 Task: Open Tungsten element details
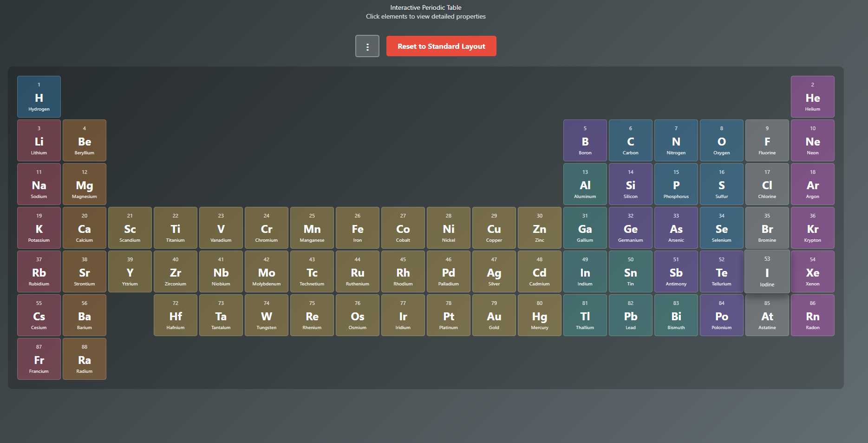pos(267,315)
